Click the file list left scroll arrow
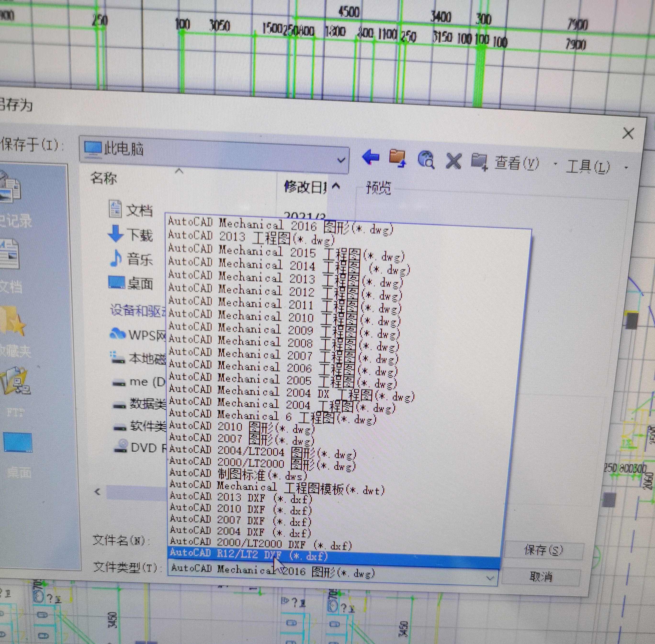This screenshot has width=655, height=644. click(x=97, y=491)
